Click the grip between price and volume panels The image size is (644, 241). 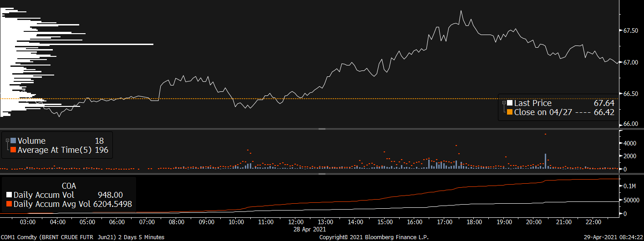pos(322,129)
